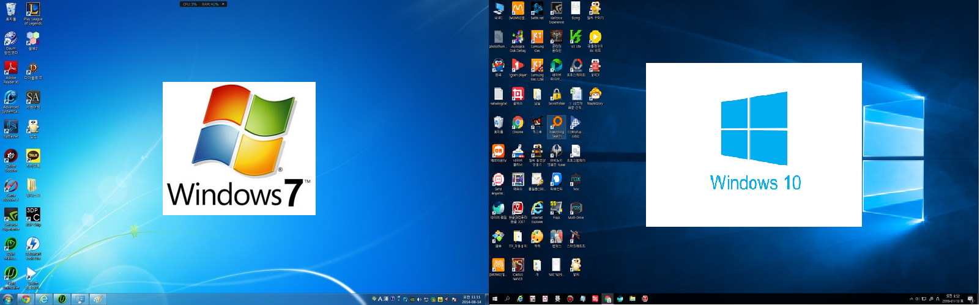Open IObit Uninstaller desktop icon

point(11,277)
